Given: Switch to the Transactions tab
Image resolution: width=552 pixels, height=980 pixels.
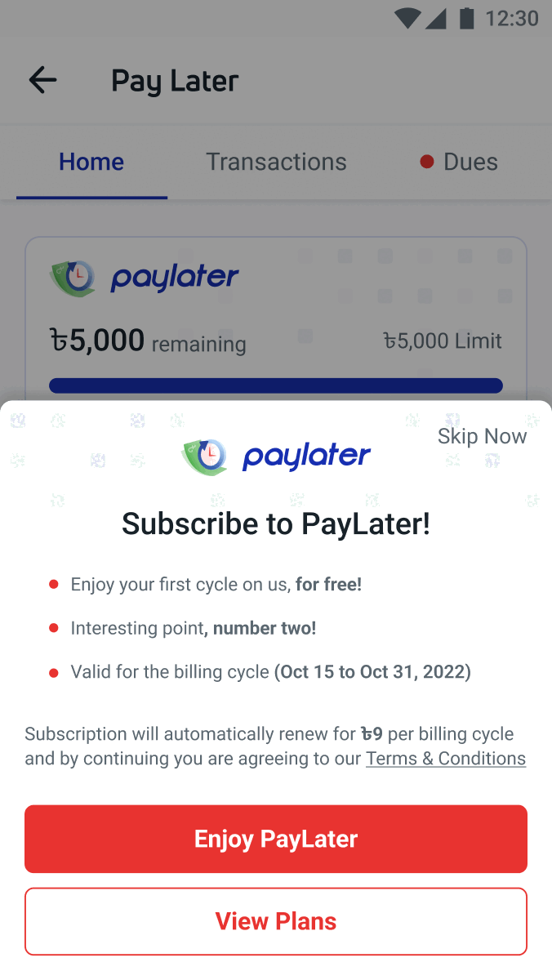Looking at the screenshot, I should 276,162.
